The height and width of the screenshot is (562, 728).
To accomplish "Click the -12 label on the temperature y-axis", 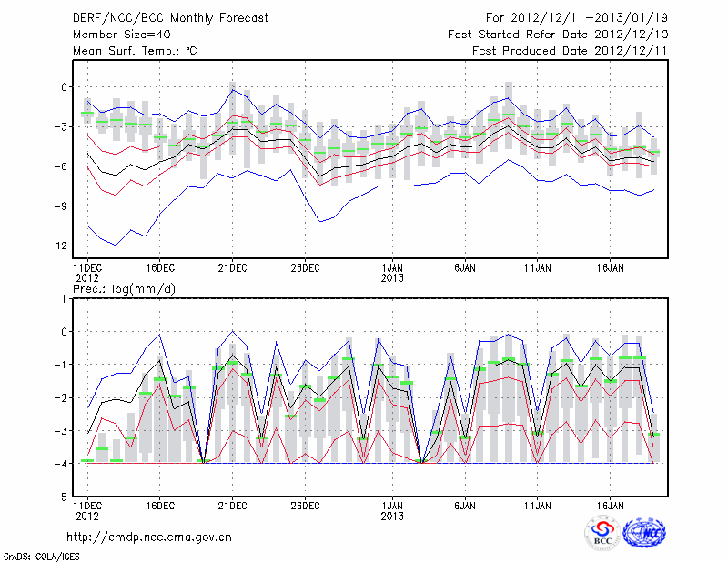I will coord(60,246).
